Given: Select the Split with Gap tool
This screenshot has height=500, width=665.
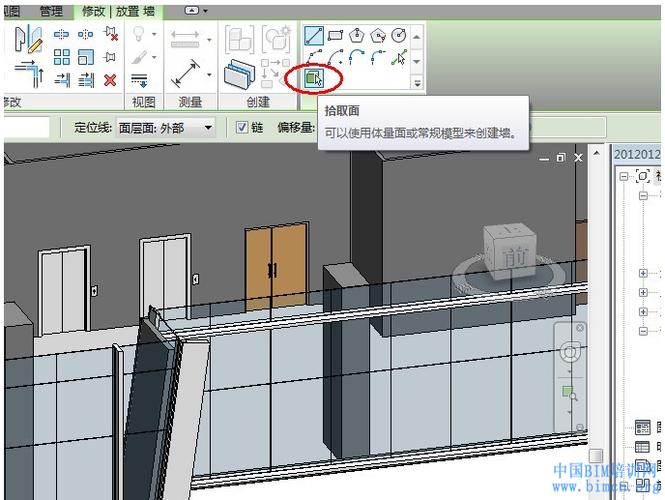Looking at the screenshot, I should click(86, 34).
